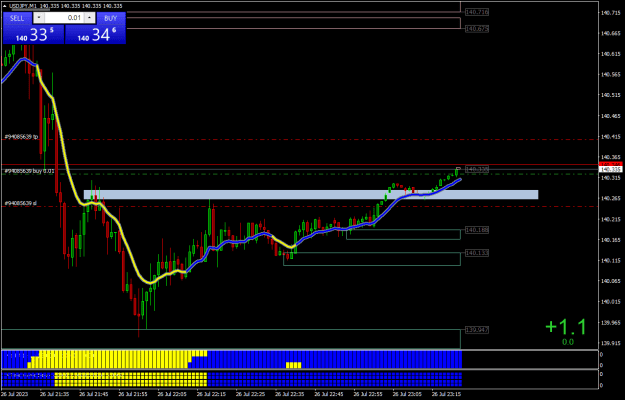Viewport: 625px width, 400px height.
Task: Click the 139.947 level price label
Action: (x=477, y=330)
